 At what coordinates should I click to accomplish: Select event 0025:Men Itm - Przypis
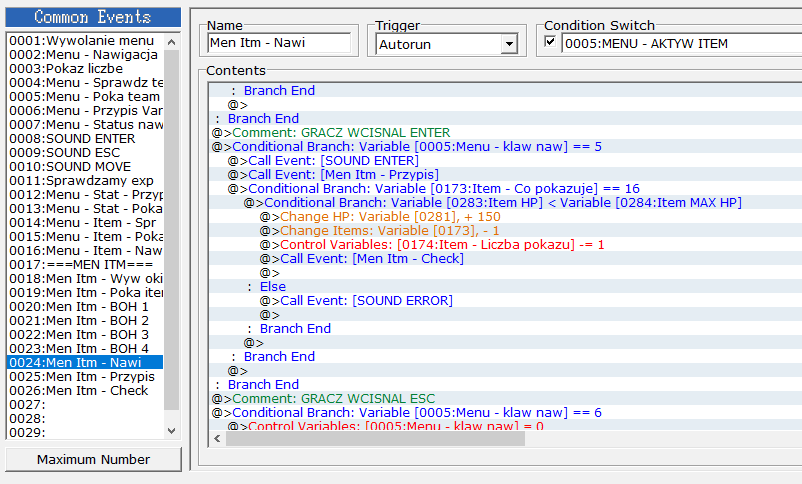click(x=85, y=376)
